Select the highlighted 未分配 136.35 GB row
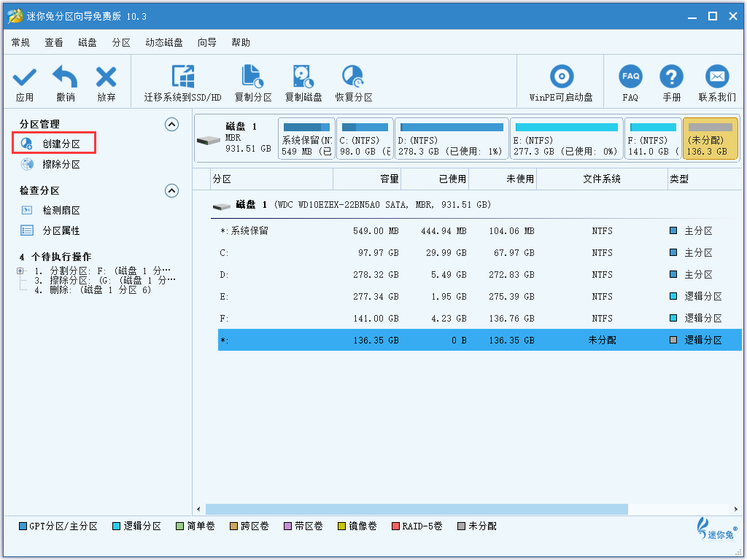The image size is (747, 560). 480,340
